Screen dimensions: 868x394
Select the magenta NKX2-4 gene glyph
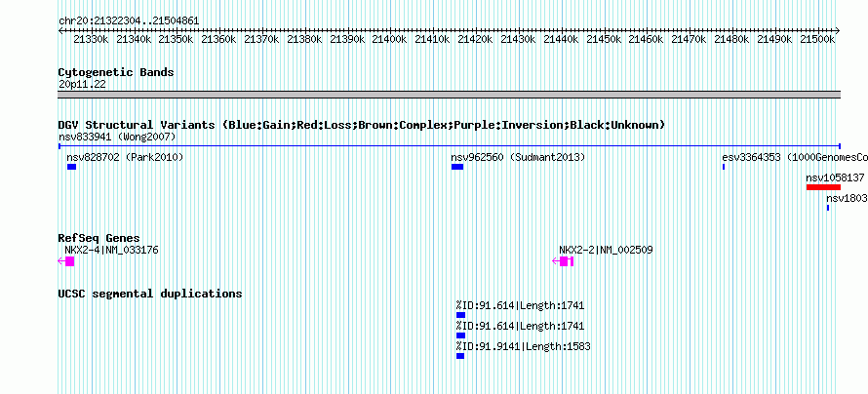coord(66,261)
